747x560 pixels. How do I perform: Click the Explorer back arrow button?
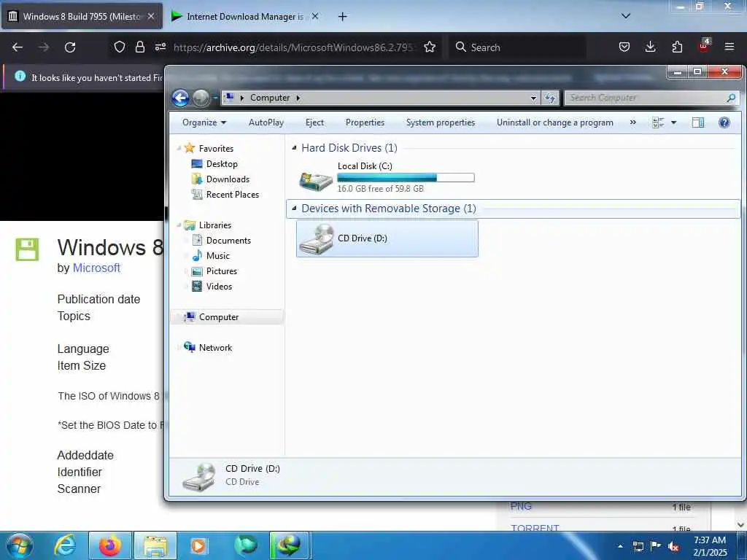180,98
